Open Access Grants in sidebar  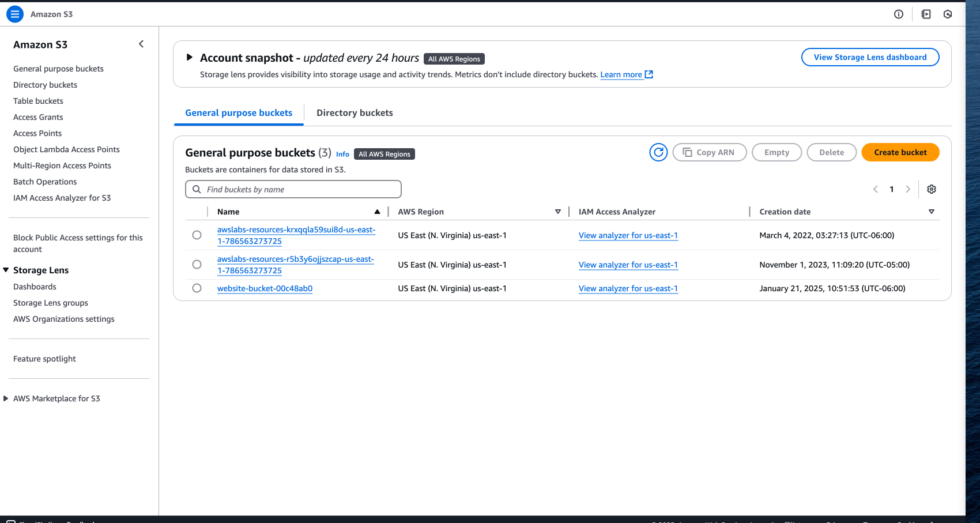coord(38,117)
